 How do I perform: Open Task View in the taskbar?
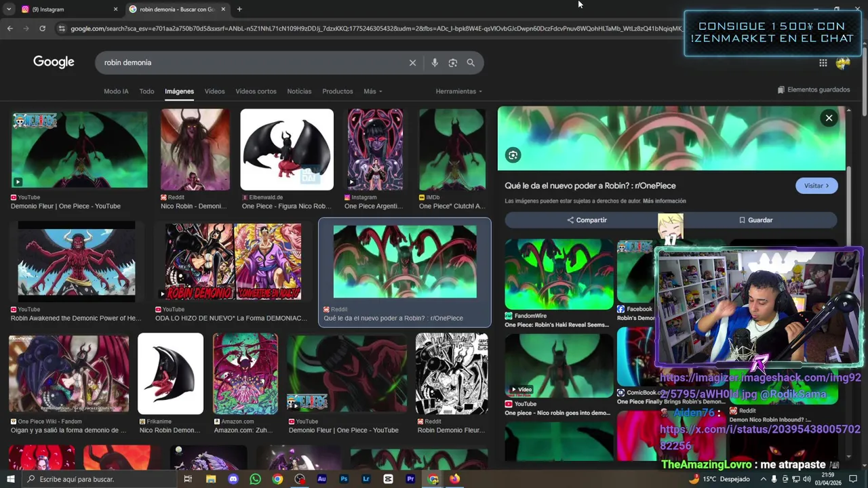click(x=188, y=479)
